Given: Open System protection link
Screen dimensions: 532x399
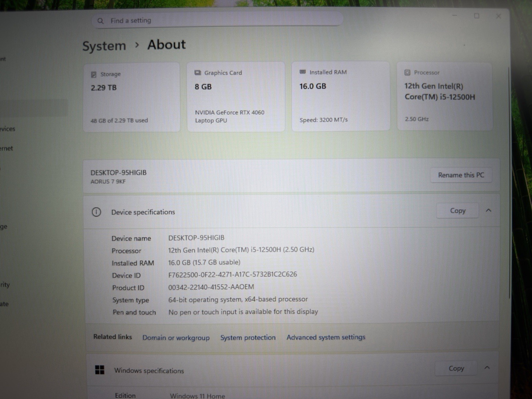Looking at the screenshot, I should (248, 337).
